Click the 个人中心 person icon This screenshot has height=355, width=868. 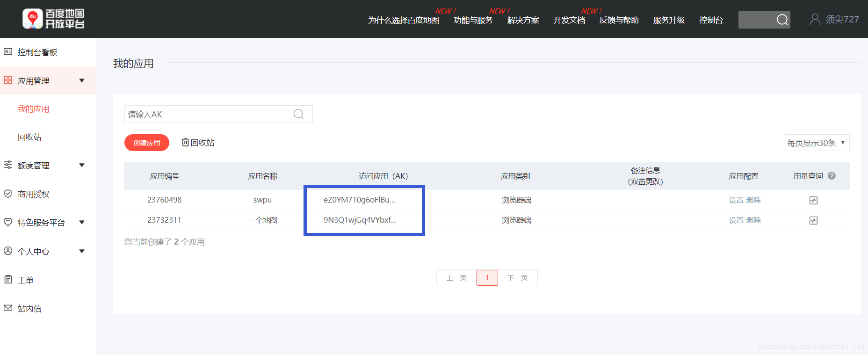click(x=8, y=251)
